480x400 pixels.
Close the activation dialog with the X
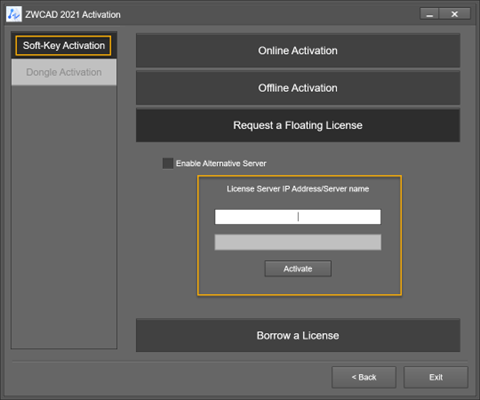pos(455,14)
